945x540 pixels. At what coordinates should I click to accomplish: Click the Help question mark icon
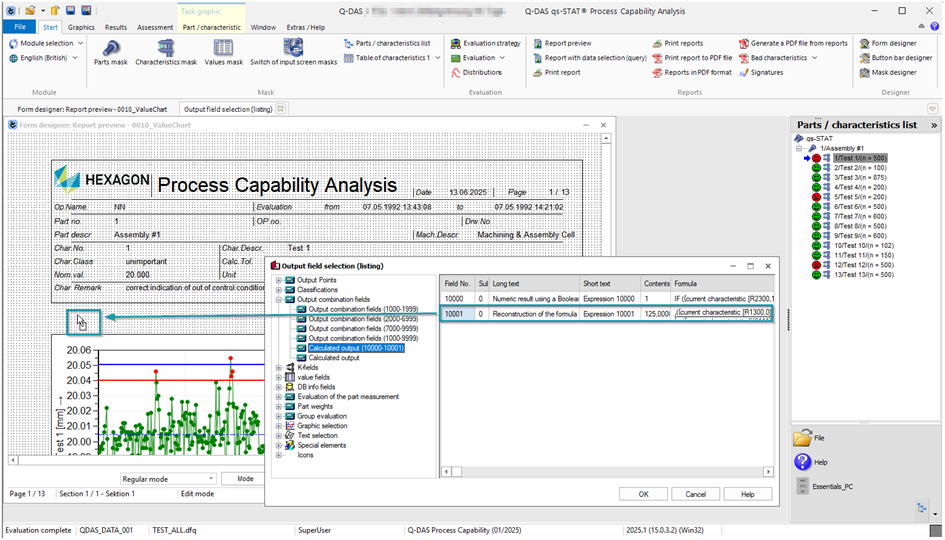click(802, 462)
